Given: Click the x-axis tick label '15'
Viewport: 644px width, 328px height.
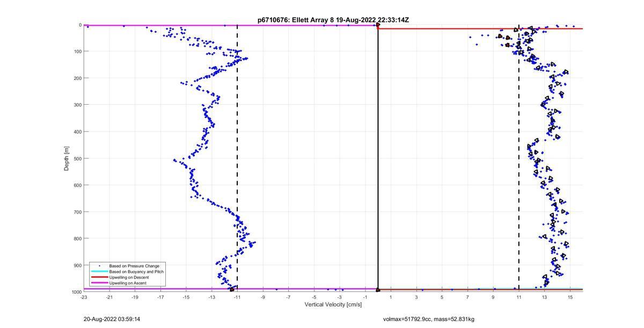Looking at the screenshot, I should point(570,297).
